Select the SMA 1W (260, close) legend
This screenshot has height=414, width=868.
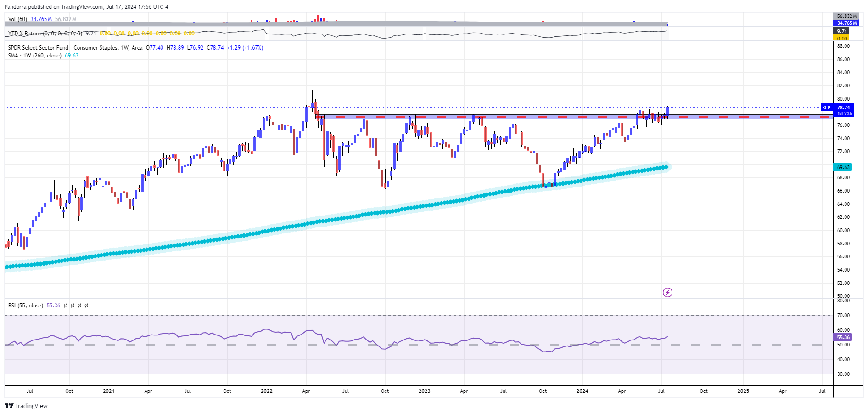(x=34, y=56)
